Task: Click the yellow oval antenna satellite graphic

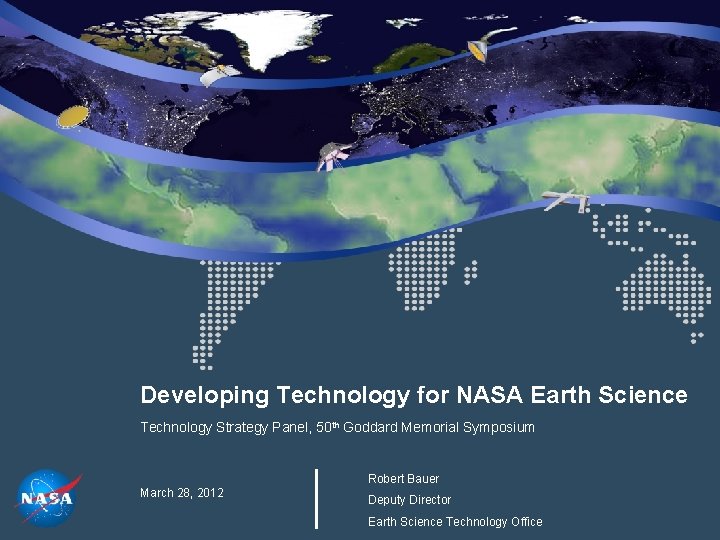Action: [73, 116]
